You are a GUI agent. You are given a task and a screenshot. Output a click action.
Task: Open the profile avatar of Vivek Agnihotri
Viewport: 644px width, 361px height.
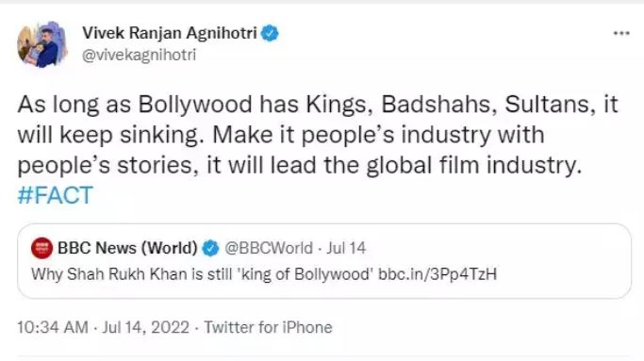coord(41,44)
